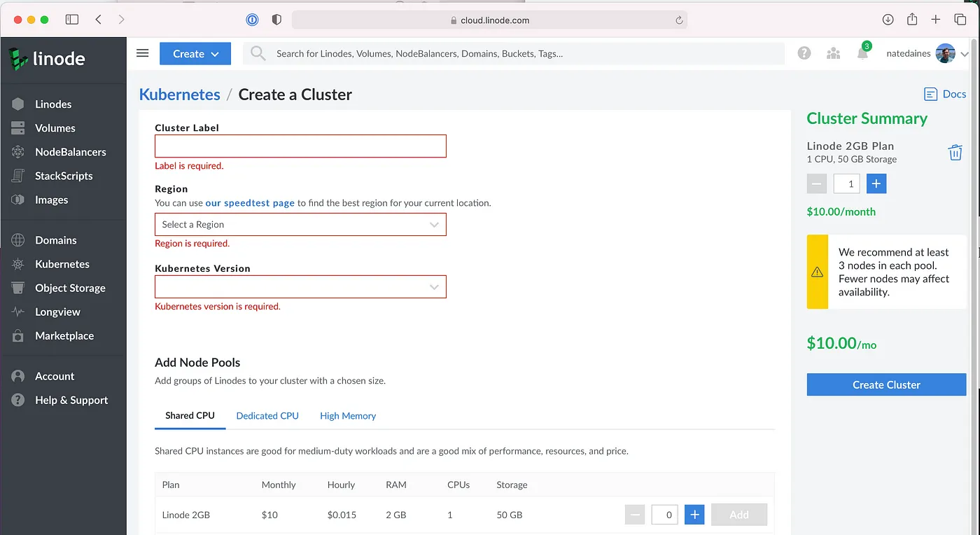Image resolution: width=980 pixels, height=535 pixels.
Task: Expand the Select a Region dropdown
Action: (300, 225)
